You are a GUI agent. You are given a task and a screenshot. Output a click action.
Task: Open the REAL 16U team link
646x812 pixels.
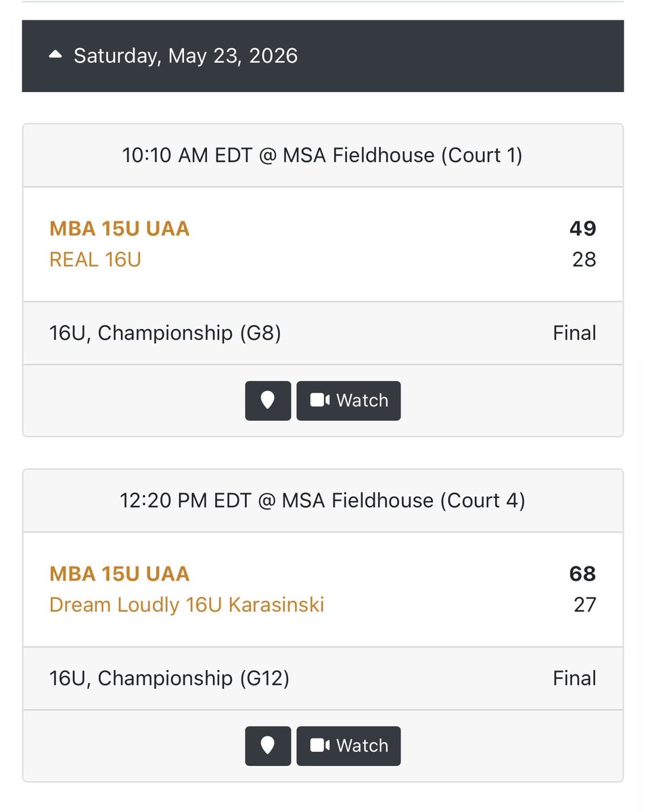pyautogui.click(x=95, y=259)
